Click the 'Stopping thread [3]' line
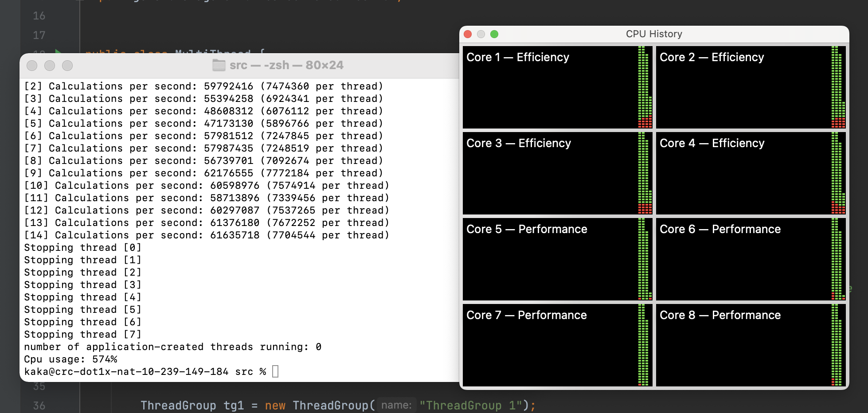 click(83, 285)
